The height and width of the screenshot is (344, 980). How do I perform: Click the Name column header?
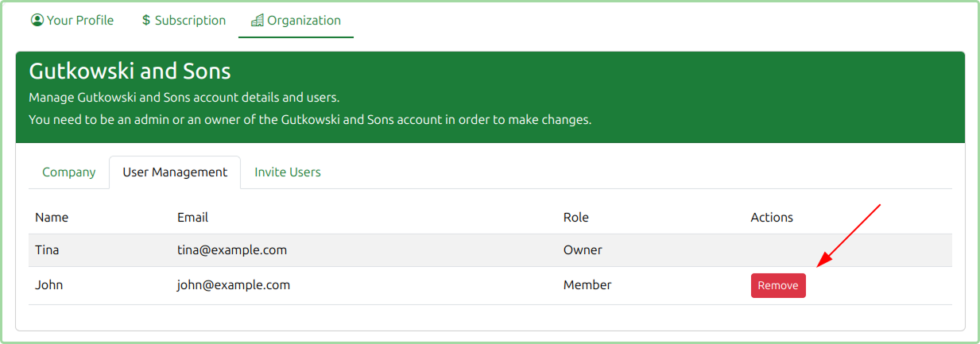[x=52, y=218]
